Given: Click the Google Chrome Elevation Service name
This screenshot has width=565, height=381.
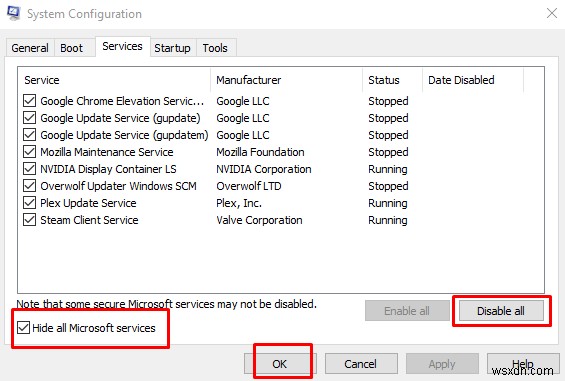Looking at the screenshot, I should pos(122,101).
